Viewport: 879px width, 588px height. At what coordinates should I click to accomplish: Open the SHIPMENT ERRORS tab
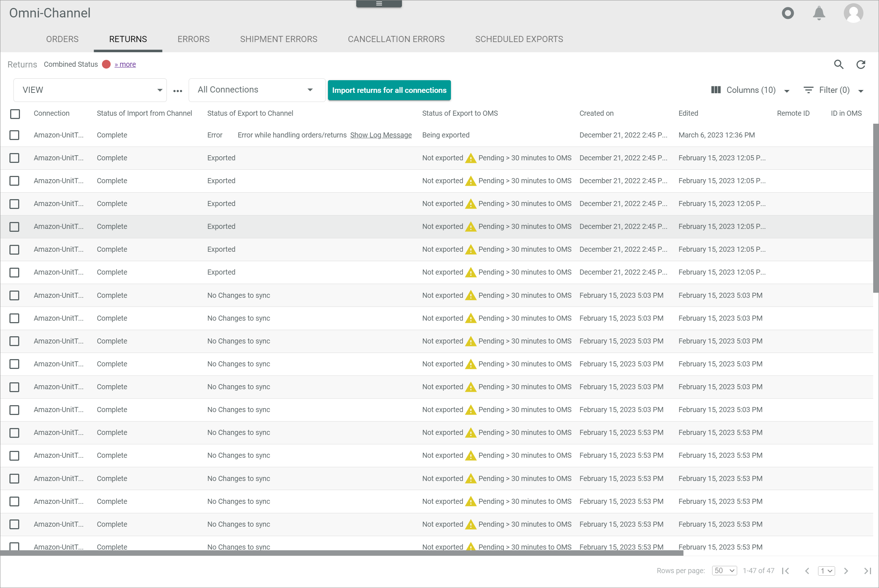(279, 39)
